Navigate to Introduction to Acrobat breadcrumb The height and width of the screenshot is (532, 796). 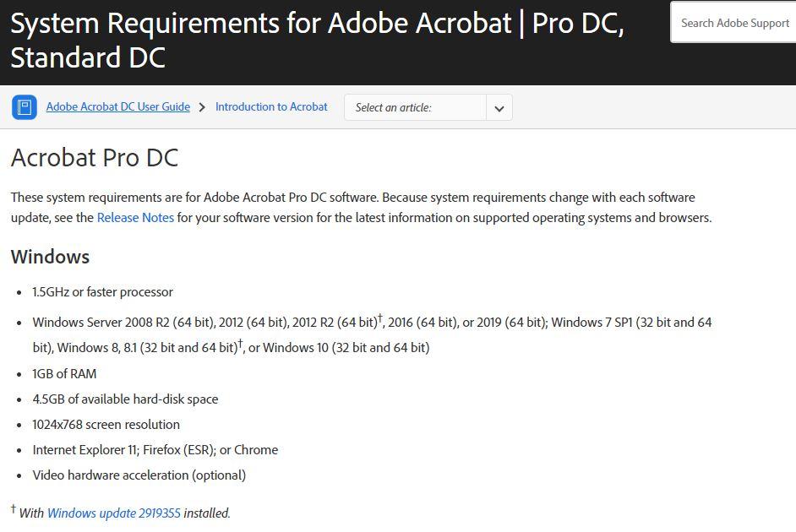tap(271, 106)
